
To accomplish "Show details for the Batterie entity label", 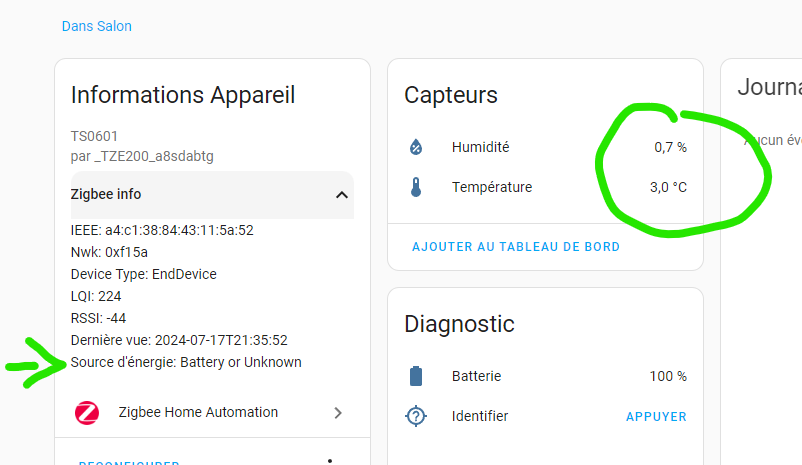I will tap(476, 376).
